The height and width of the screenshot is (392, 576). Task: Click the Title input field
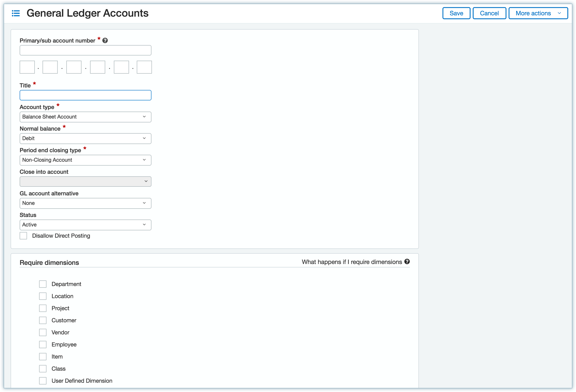[x=85, y=95]
